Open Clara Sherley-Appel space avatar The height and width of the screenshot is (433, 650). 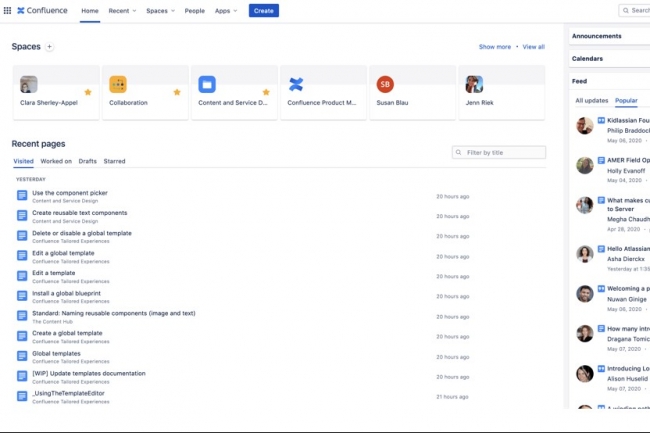(29, 85)
